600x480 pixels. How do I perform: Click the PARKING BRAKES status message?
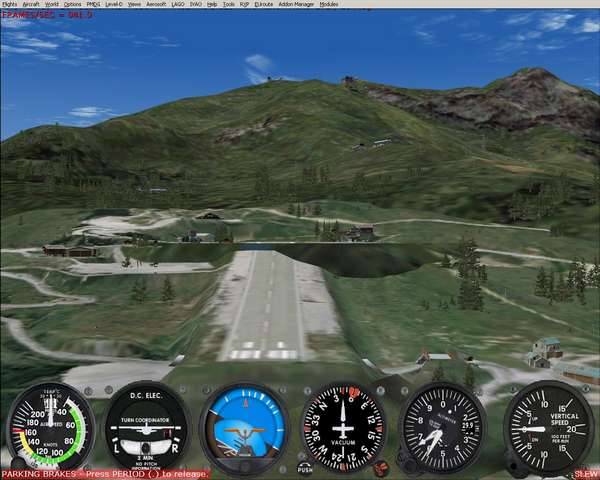tap(106, 474)
